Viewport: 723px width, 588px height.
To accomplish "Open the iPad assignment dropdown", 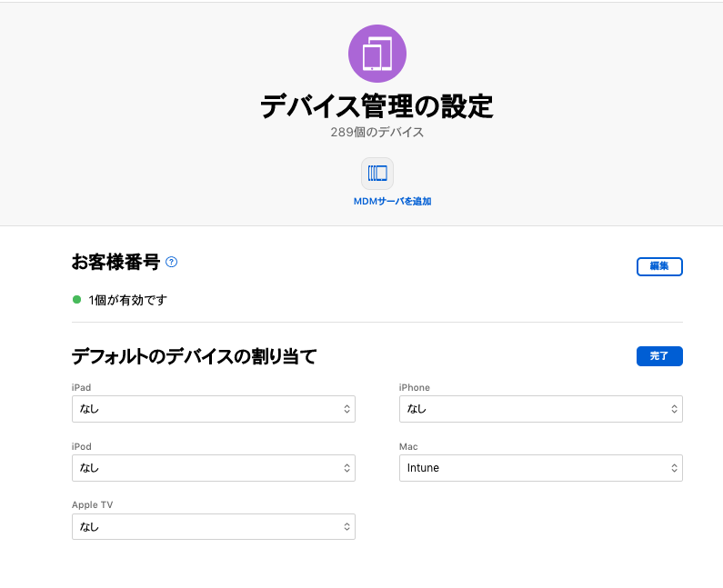I will pos(214,409).
